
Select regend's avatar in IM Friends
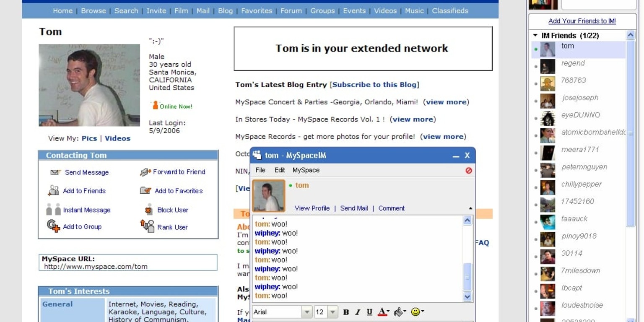(548, 67)
